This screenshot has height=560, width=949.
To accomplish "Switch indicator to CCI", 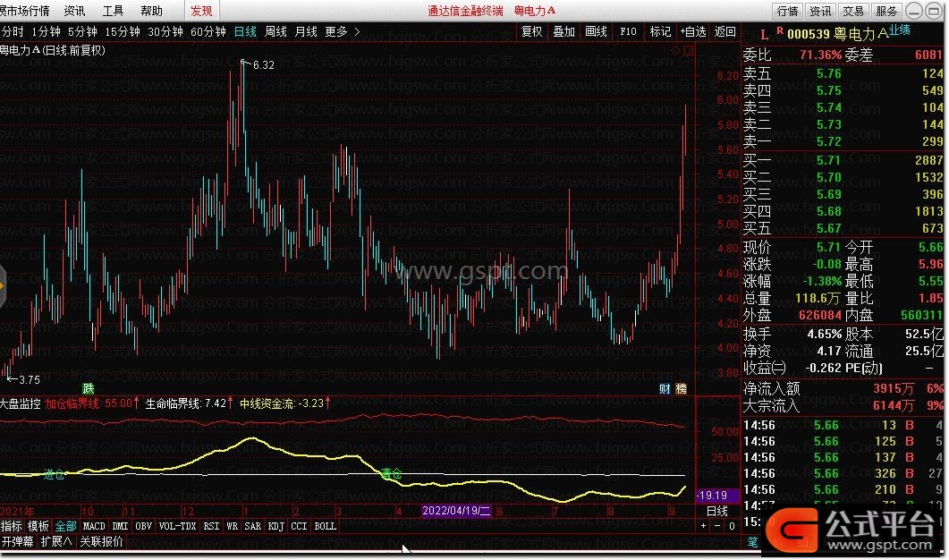I will click(x=299, y=526).
